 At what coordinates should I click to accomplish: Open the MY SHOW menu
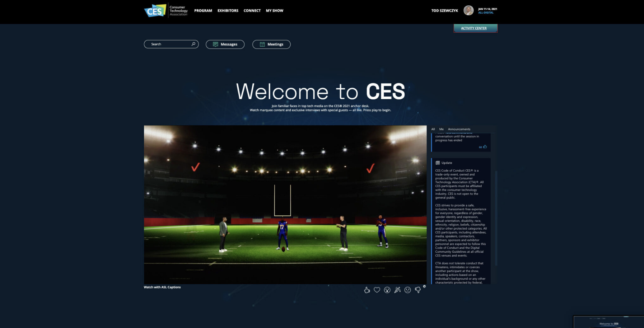[275, 11]
